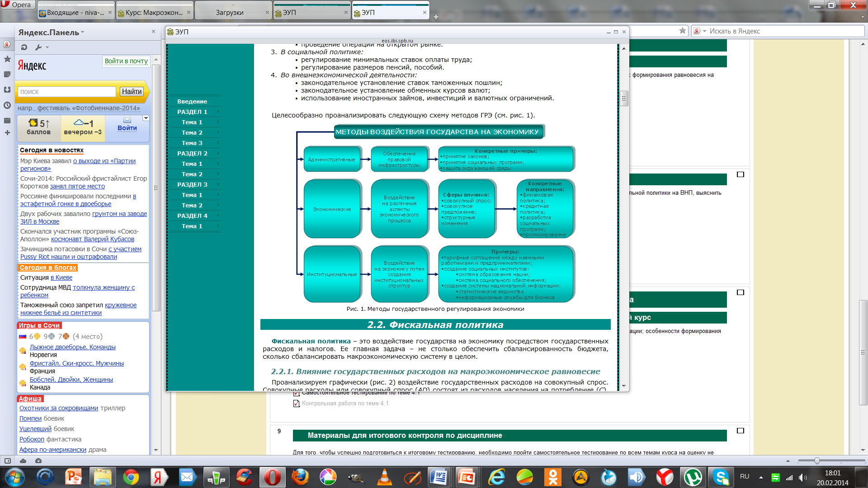Launch Mozilla Firefox from taskbar

click(x=300, y=477)
